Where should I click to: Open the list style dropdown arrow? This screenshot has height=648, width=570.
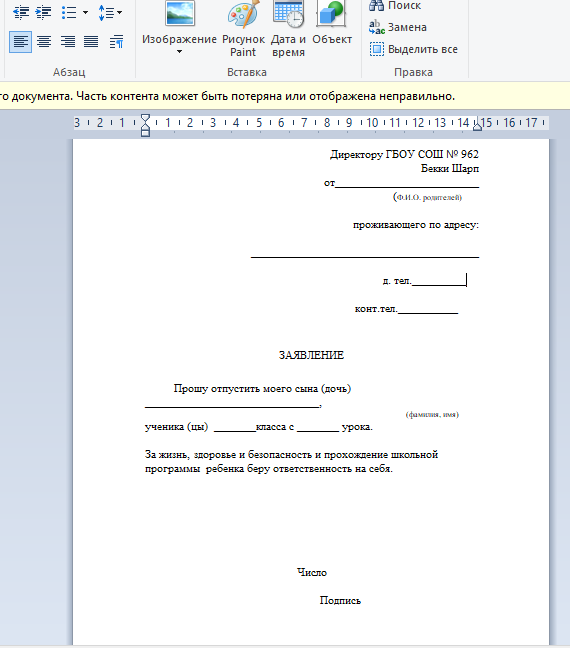coord(86,12)
